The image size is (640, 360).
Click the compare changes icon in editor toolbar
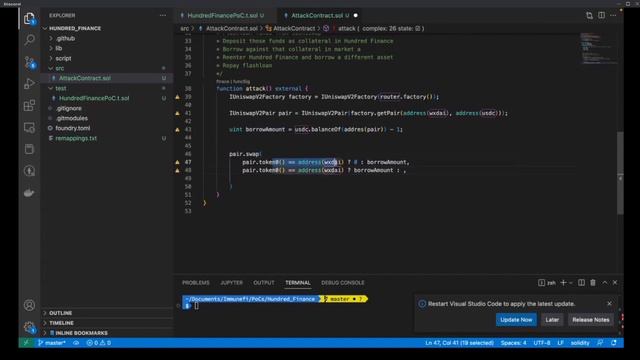tap(589, 16)
